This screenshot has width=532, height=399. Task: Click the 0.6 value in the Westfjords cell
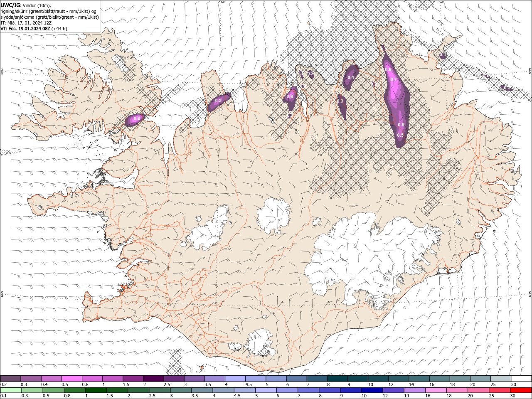point(136,118)
